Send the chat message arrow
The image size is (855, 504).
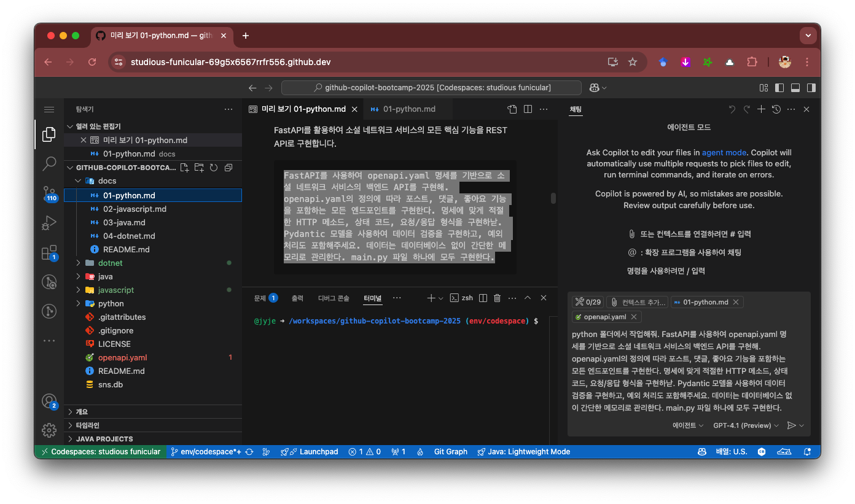(792, 425)
